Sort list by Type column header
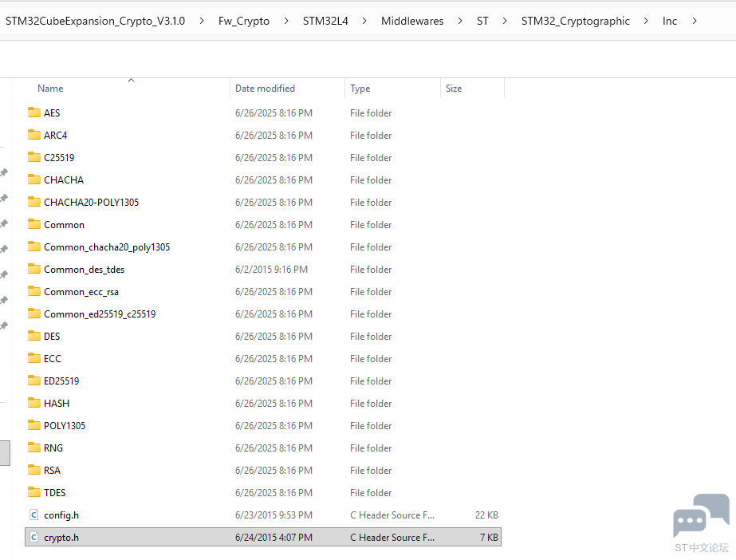Image resolution: width=736 pixels, height=560 pixels. (360, 89)
